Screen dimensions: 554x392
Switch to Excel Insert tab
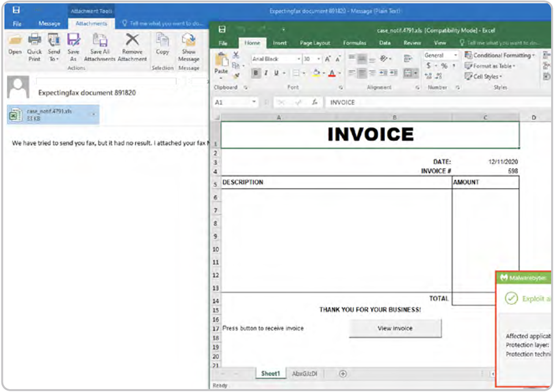[x=279, y=43]
